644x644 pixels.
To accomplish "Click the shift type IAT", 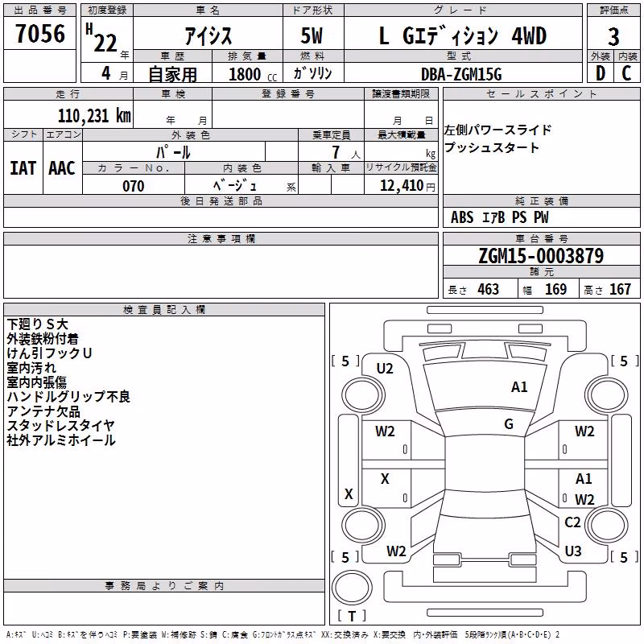I will [23, 168].
